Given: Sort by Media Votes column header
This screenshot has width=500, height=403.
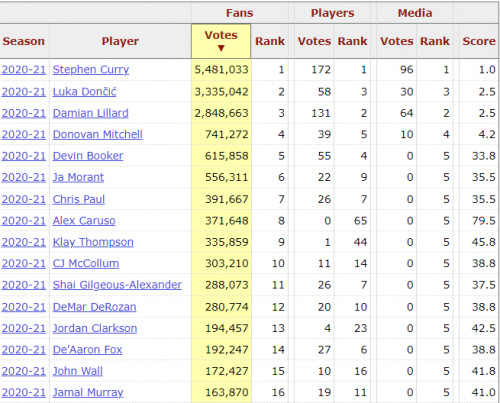Looking at the screenshot, I should pos(397,41).
